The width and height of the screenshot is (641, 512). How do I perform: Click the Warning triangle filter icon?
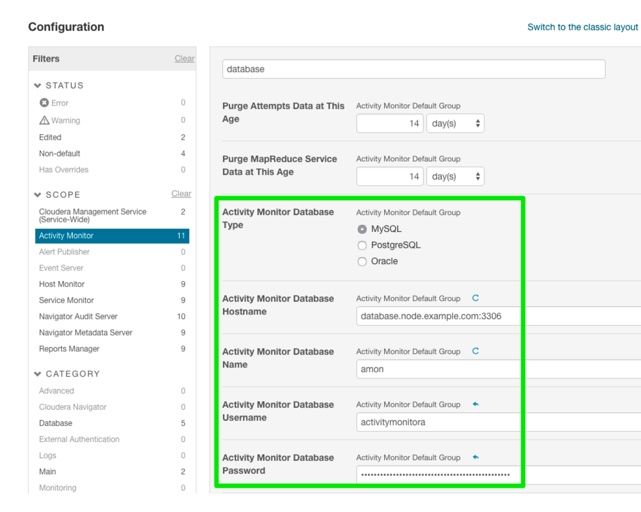(43, 120)
